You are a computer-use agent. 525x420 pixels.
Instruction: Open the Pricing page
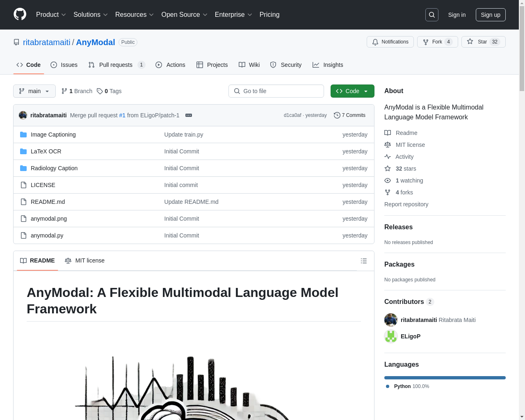(x=269, y=15)
